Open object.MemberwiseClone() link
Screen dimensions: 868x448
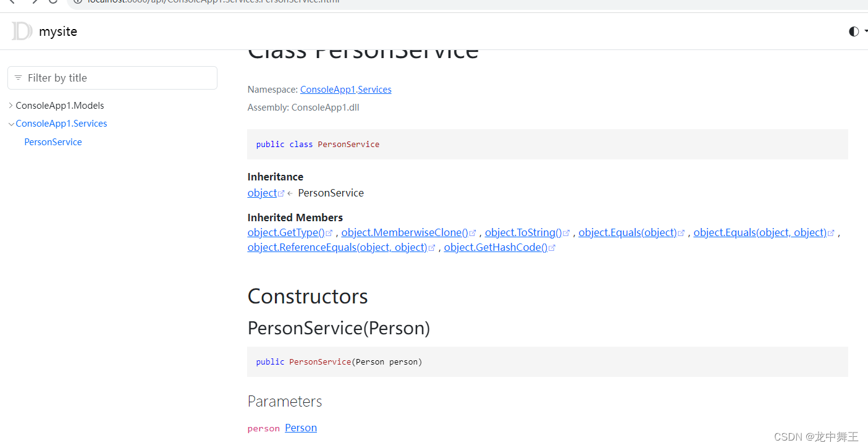405,232
